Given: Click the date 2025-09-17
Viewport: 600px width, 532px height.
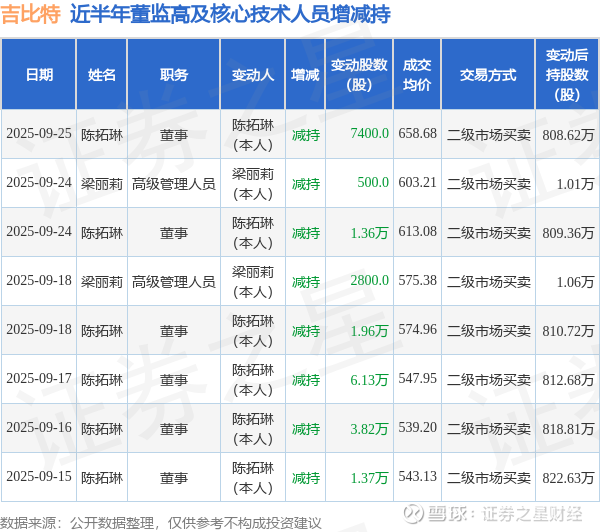Looking at the screenshot, I should [x=39, y=379].
